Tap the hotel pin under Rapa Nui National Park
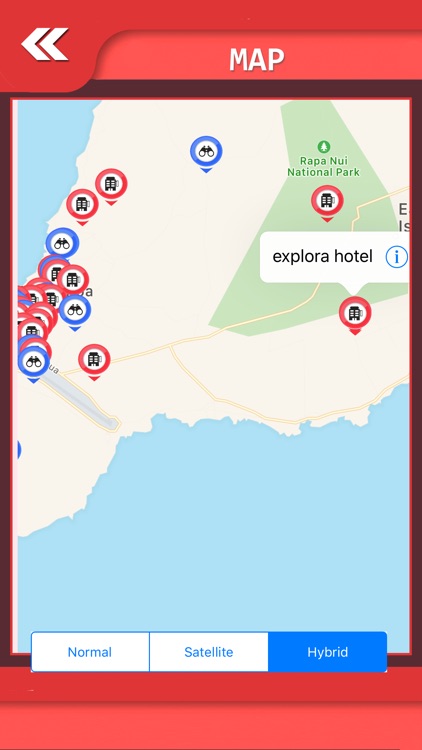The width and height of the screenshot is (422, 750). point(327,203)
